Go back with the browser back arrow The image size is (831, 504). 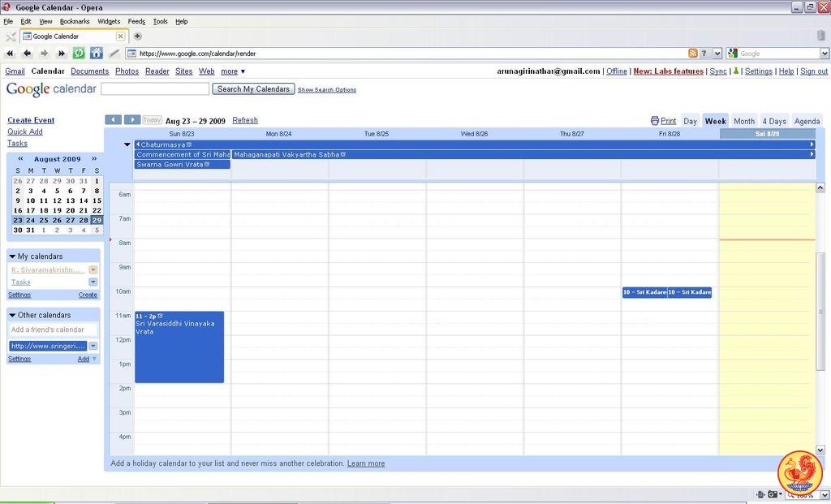[27, 53]
